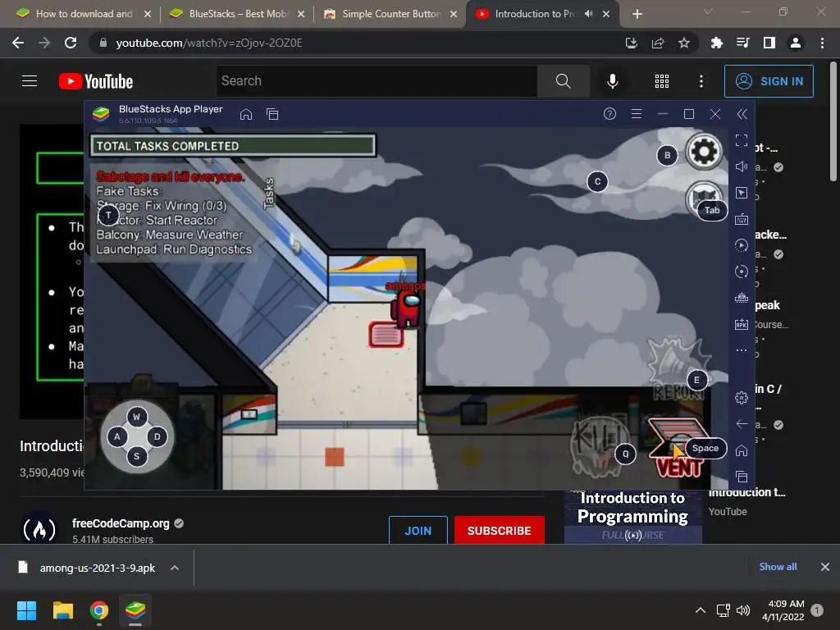Screen dimensions: 840x630
Task: Click BlueStacks volume icon in sidebar
Action: 742,167
